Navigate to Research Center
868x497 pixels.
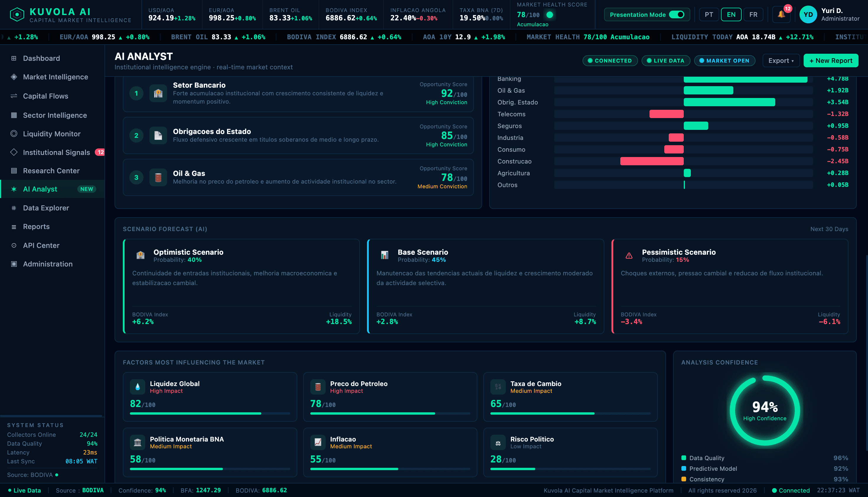click(52, 171)
